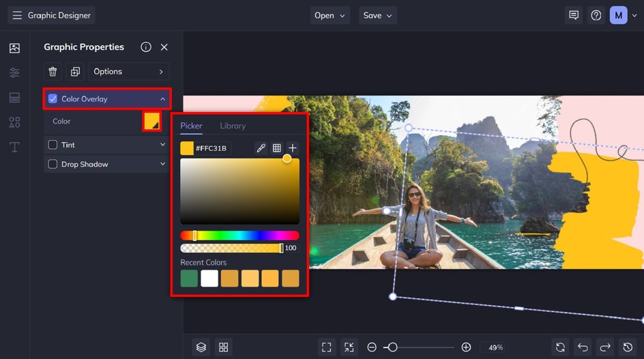Image resolution: width=644 pixels, height=359 pixels.
Task: Open the feedback comments icon
Action: [x=574, y=15]
